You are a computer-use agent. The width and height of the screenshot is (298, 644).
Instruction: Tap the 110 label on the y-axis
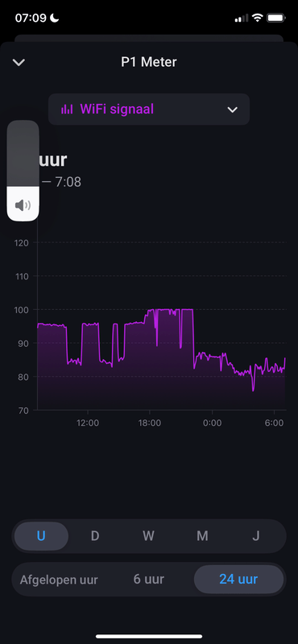[x=21, y=276]
